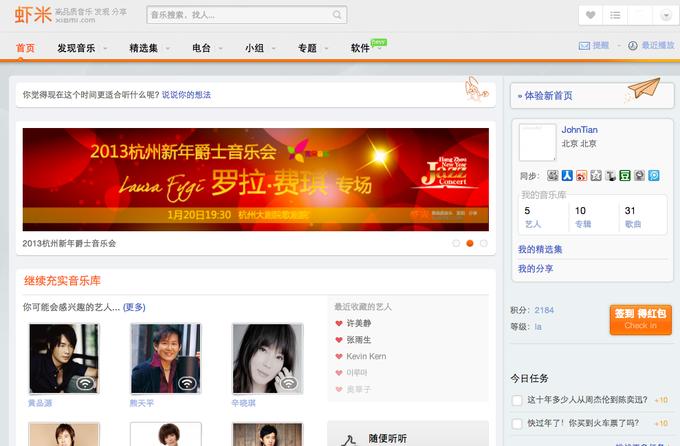Viewport: 680px width, 446px height.
Task: Click the light-blue circular sync icon
Action: (654, 175)
